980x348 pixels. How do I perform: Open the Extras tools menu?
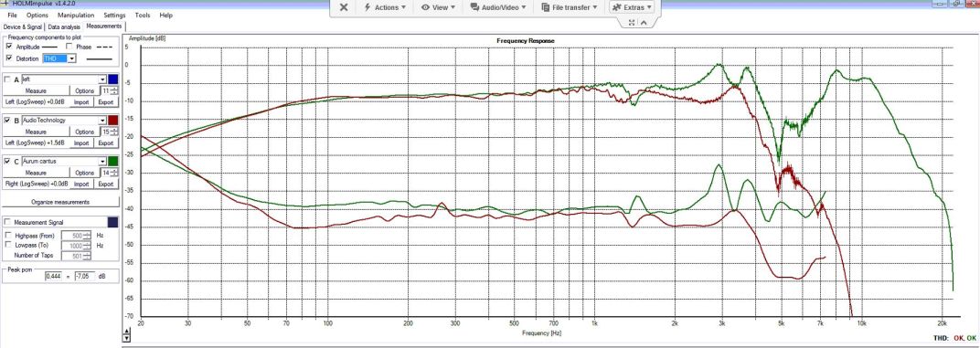[x=632, y=7]
